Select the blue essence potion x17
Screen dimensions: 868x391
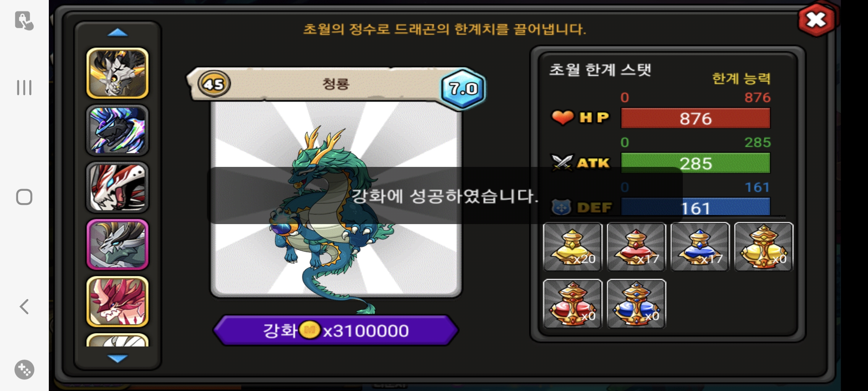coord(700,247)
